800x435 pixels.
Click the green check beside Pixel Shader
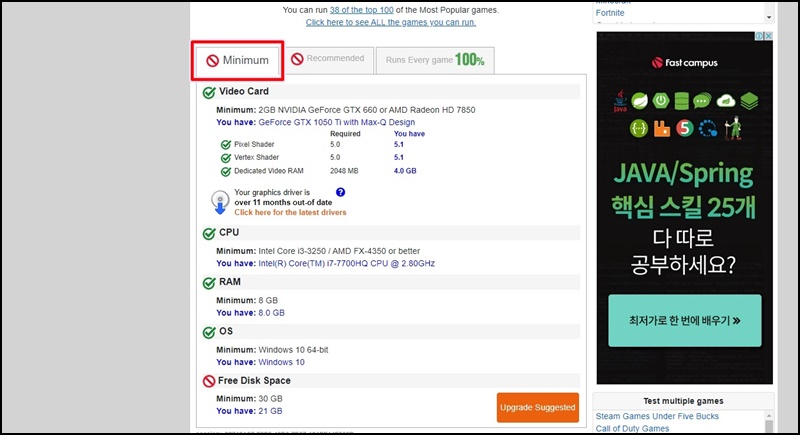click(x=226, y=145)
